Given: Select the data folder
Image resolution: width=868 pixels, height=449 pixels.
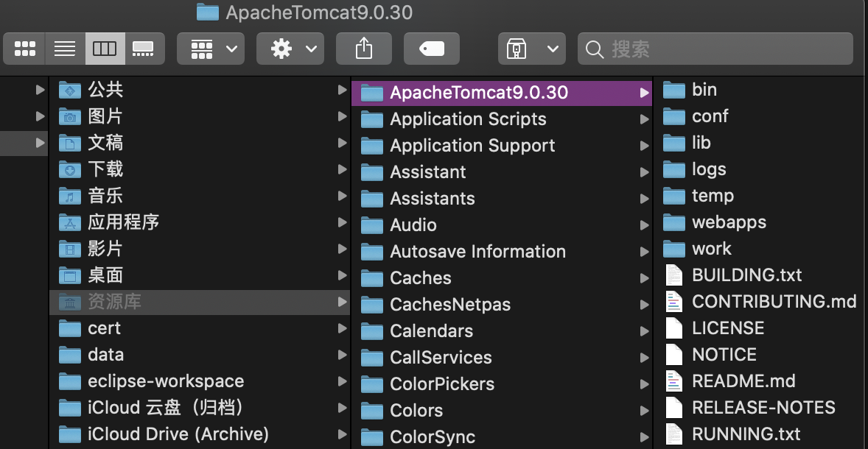Looking at the screenshot, I should pos(199,355).
